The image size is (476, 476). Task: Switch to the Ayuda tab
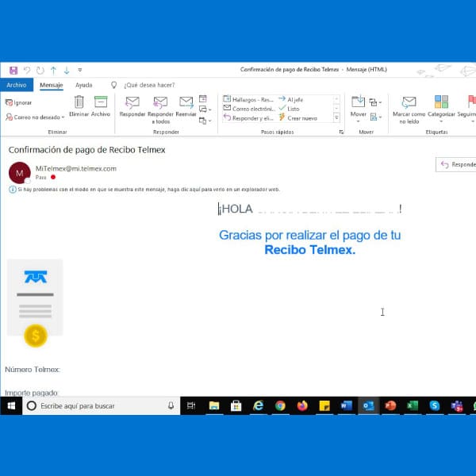pos(83,85)
